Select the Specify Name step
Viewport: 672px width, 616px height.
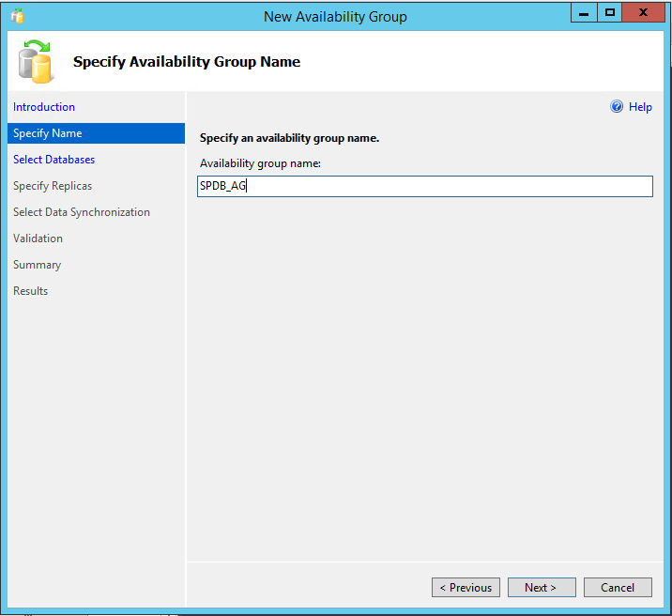tap(96, 133)
